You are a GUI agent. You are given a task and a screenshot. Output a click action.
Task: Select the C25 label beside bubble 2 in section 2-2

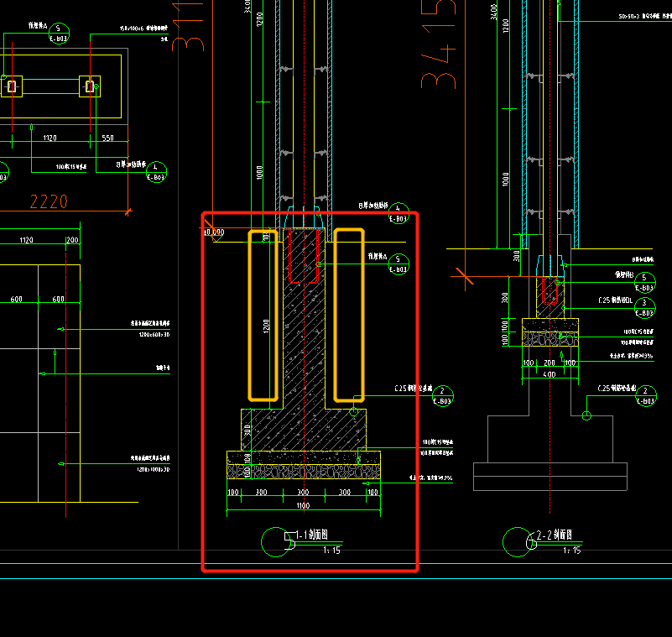(617, 389)
